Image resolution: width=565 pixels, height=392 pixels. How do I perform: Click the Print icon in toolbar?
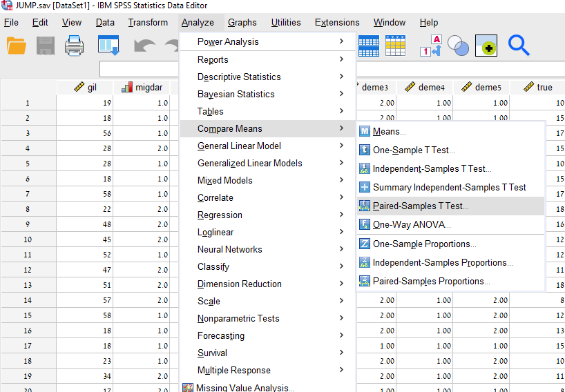[x=75, y=46]
